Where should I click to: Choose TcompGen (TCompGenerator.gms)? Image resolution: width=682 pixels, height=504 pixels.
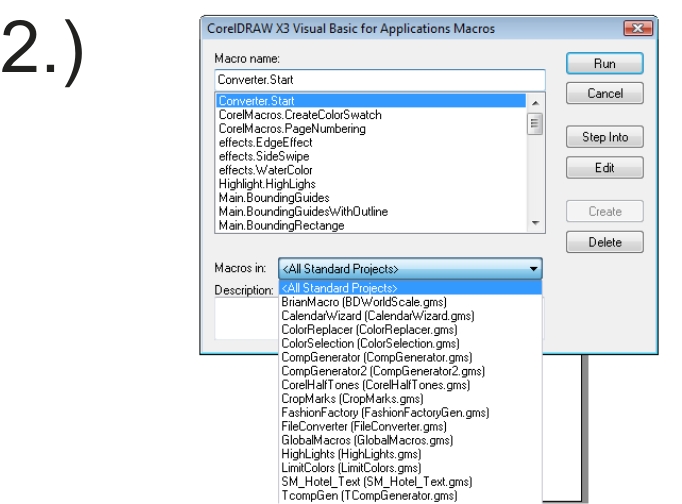click(x=410, y=496)
